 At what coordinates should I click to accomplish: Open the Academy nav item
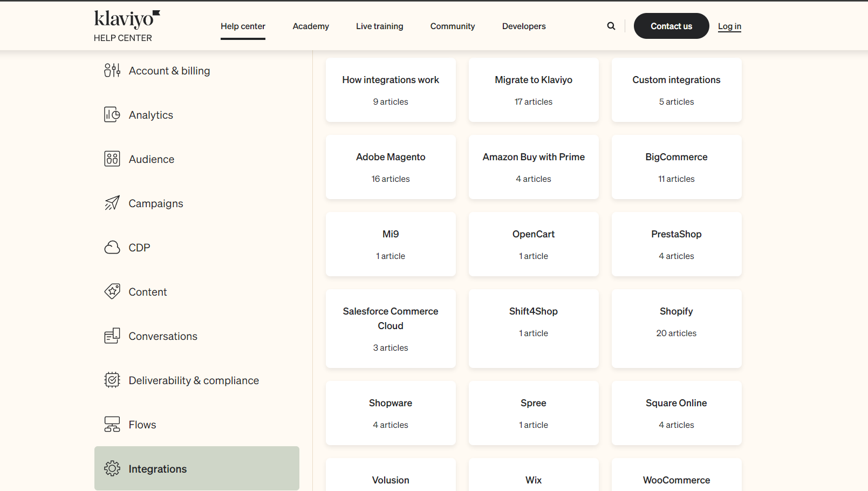(311, 26)
